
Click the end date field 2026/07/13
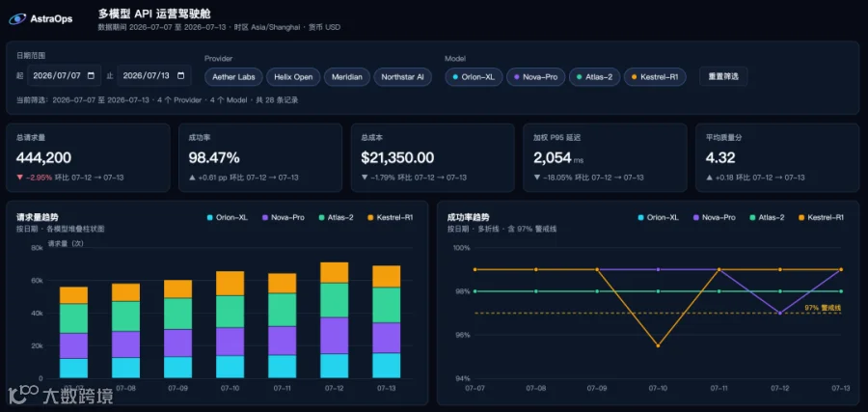pyautogui.click(x=154, y=76)
